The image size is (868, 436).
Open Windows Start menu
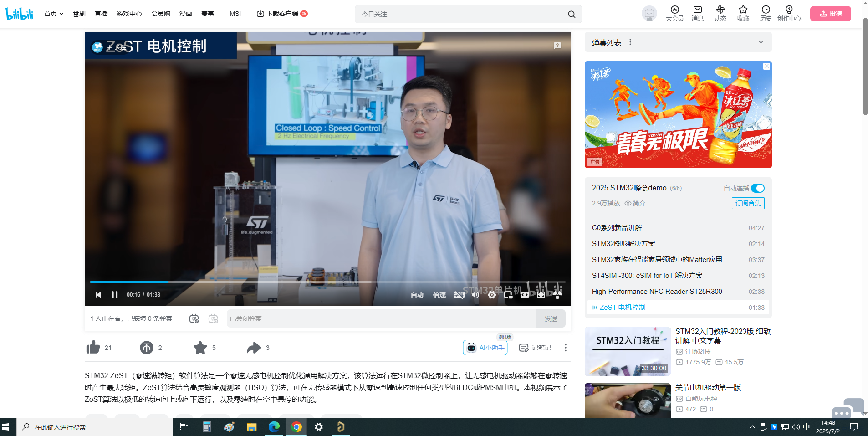pos(6,427)
